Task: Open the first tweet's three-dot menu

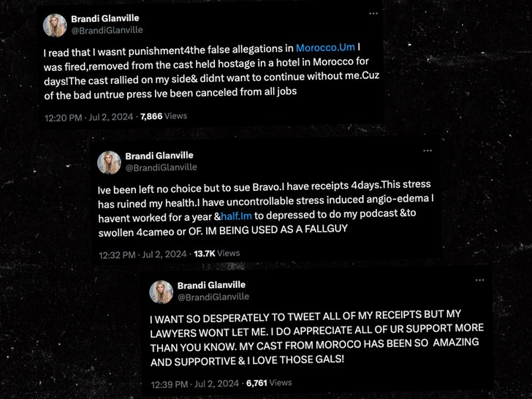Action: coord(373,14)
